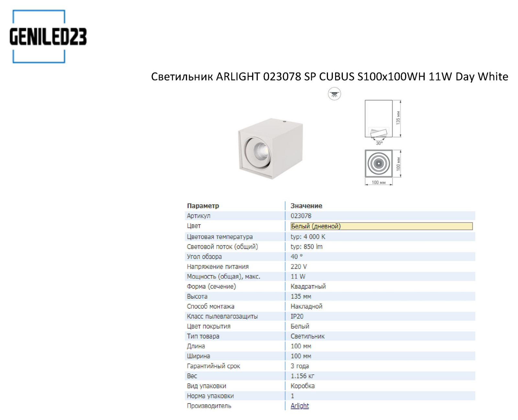Open the Arlight manufacturer link
The width and height of the screenshot is (518, 420).
(x=299, y=406)
